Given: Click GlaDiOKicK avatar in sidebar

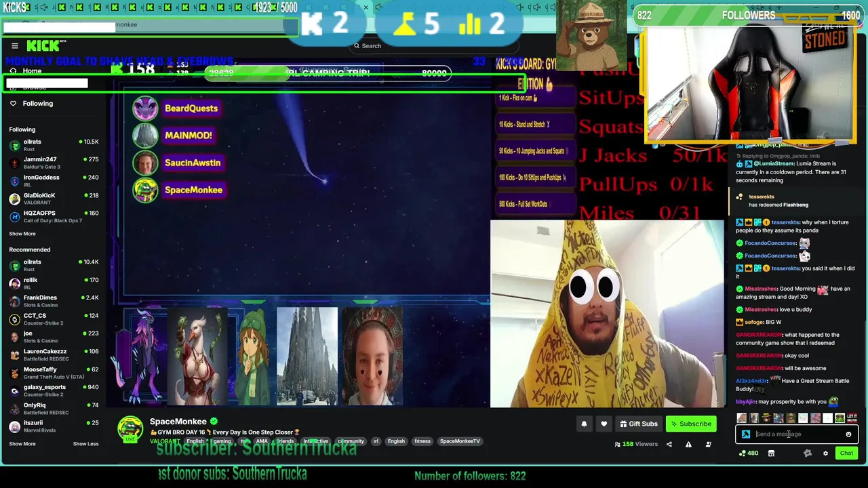Looking at the screenshot, I should tap(15, 199).
